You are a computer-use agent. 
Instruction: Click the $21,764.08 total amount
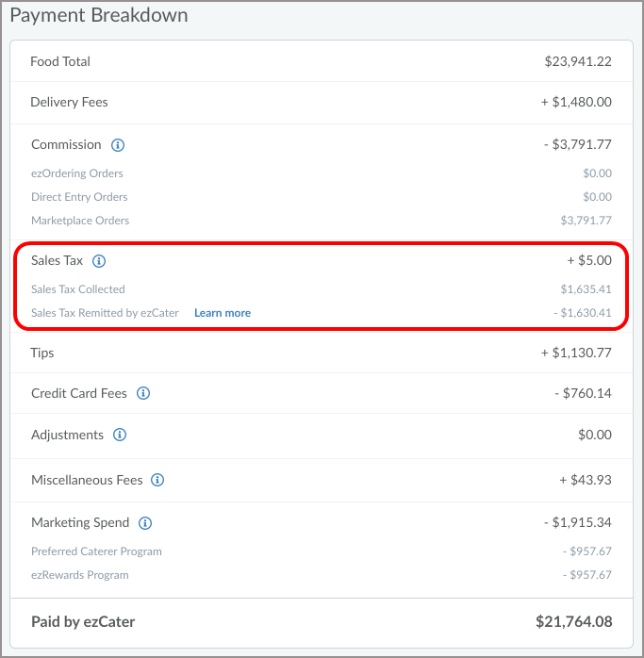(x=573, y=622)
